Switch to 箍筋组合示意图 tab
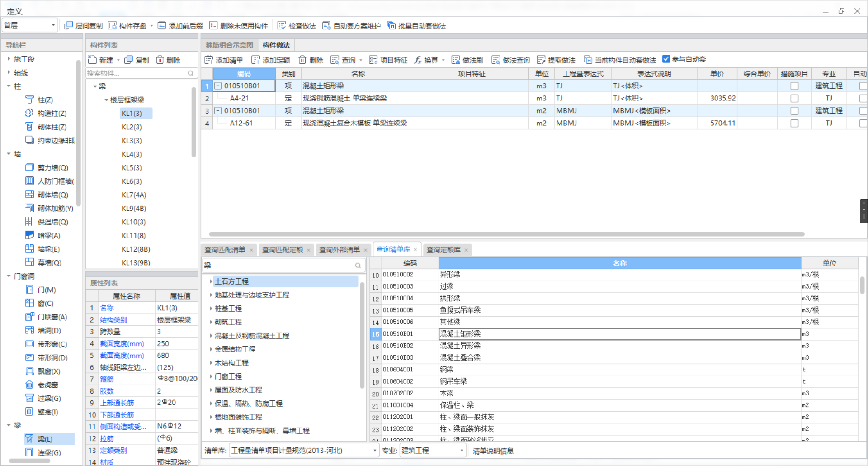This screenshot has width=868, height=466. pos(229,45)
